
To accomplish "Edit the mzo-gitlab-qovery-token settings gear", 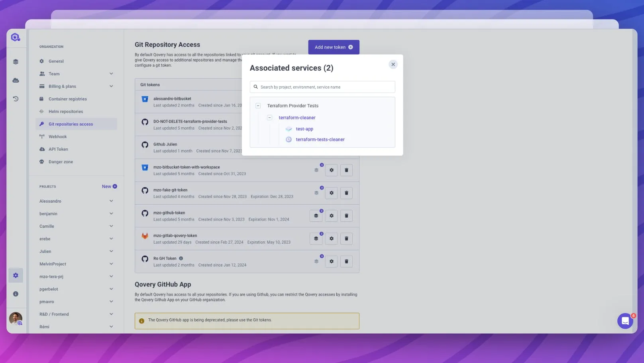I will 331,239.
